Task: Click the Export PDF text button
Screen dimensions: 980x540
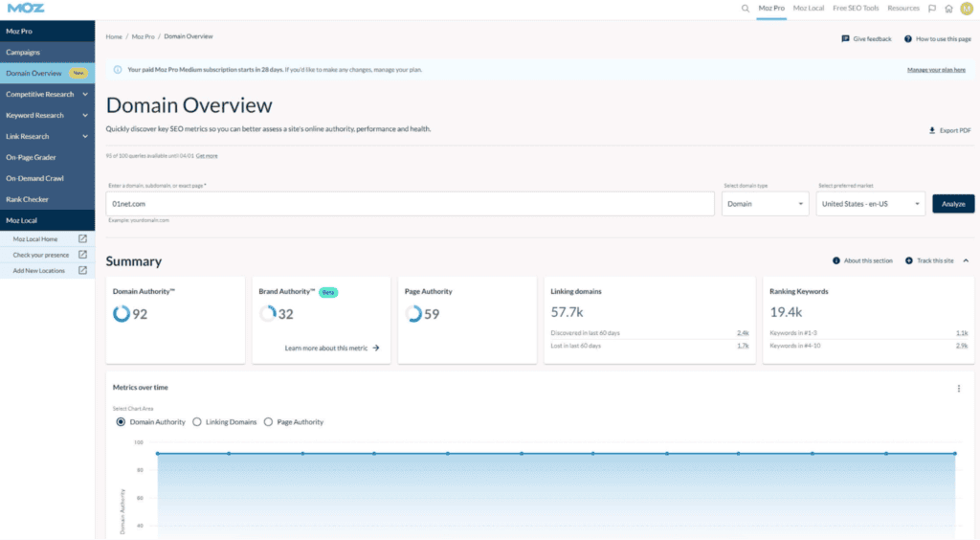Action: tap(955, 130)
